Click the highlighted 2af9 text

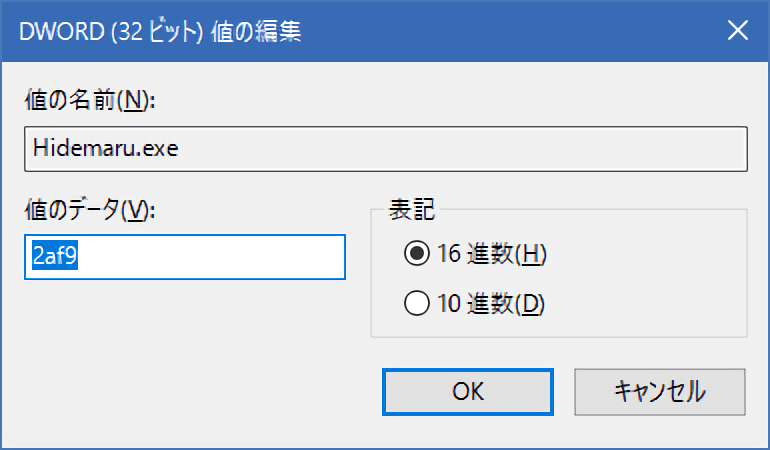click(x=55, y=257)
